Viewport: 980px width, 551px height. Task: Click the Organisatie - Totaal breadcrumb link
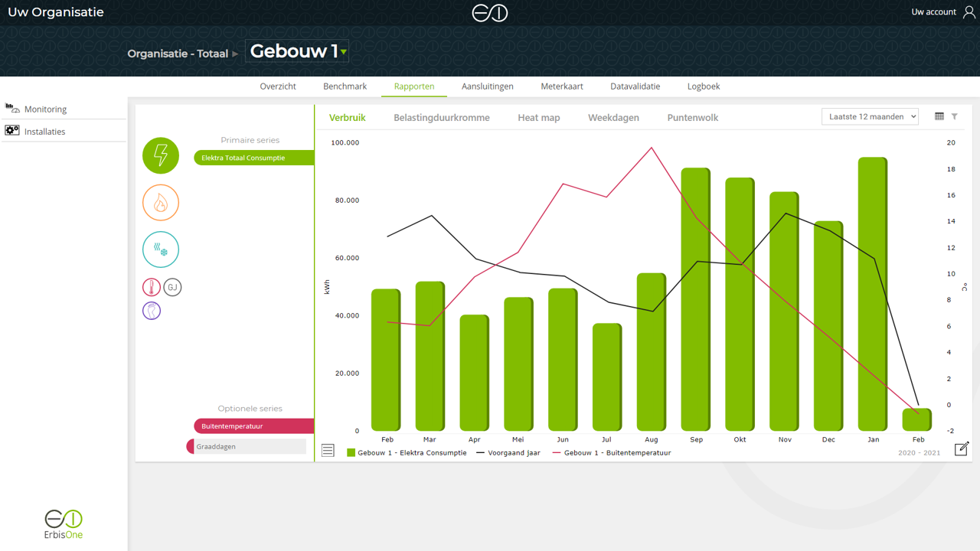coord(178,54)
